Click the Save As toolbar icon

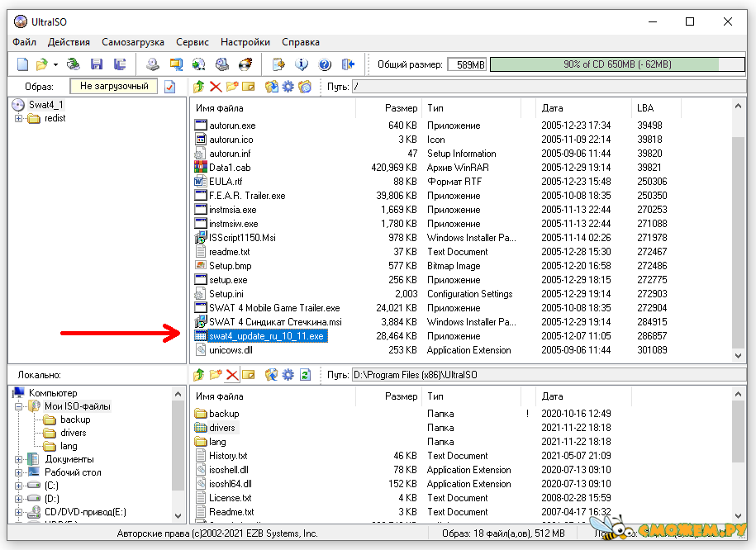[120, 64]
